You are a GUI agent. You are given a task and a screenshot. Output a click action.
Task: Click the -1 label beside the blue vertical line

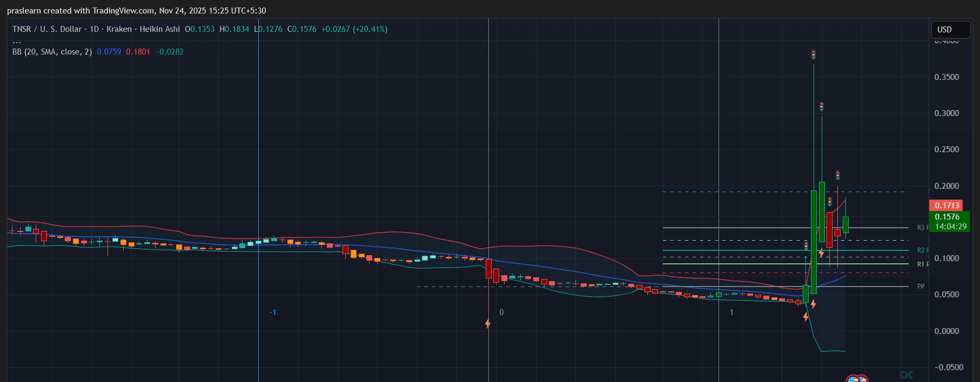(273, 312)
